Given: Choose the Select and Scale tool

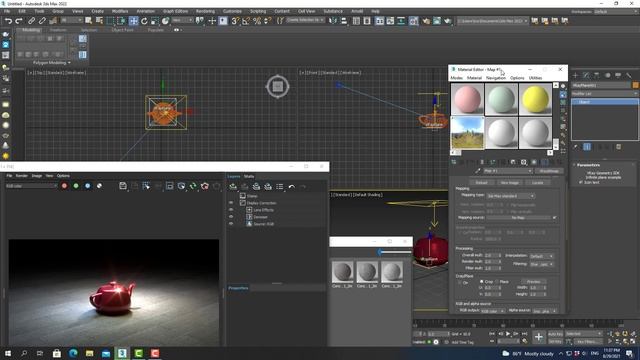Looking at the screenshot, I should coord(155,21).
